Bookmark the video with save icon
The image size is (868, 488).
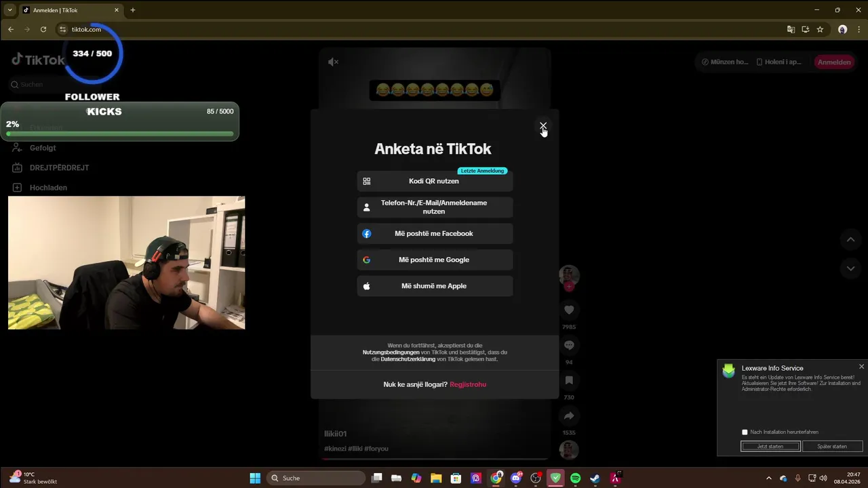[x=569, y=380]
